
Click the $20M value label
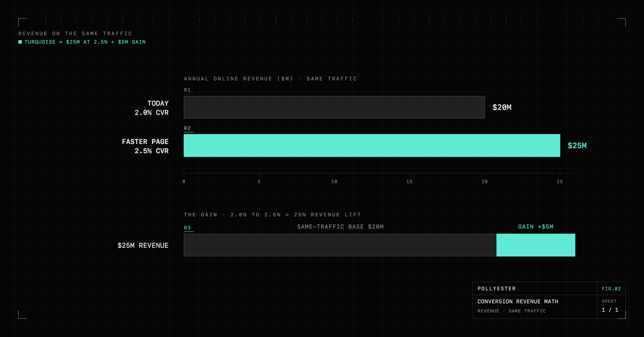click(502, 107)
